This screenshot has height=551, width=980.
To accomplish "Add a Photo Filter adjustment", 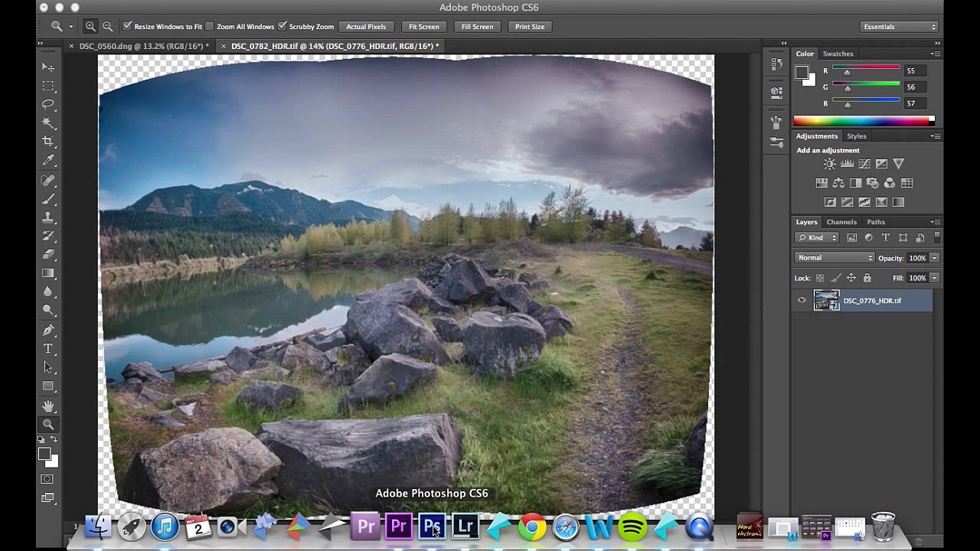I will tap(873, 183).
